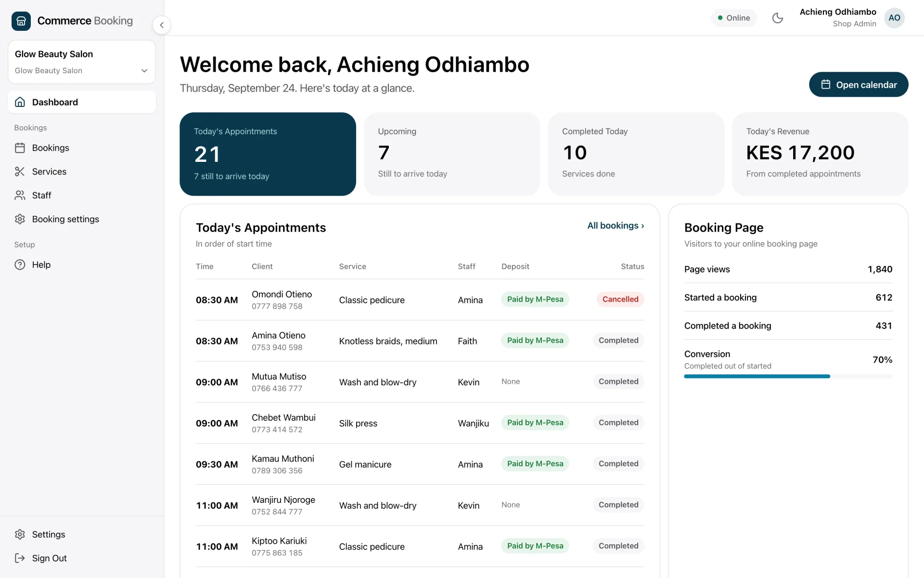Click the Started a booking row
The width and height of the screenshot is (924, 578).
coord(788,298)
